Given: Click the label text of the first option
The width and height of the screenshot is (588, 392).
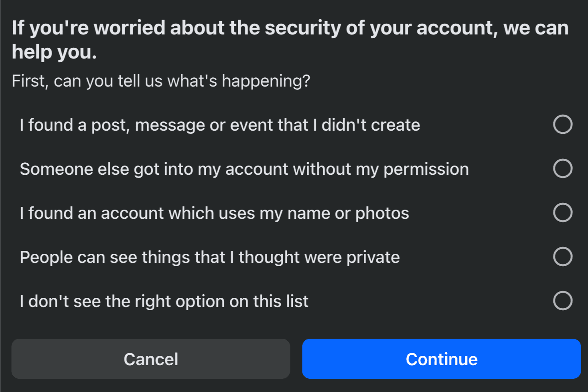Looking at the screenshot, I should (220, 125).
